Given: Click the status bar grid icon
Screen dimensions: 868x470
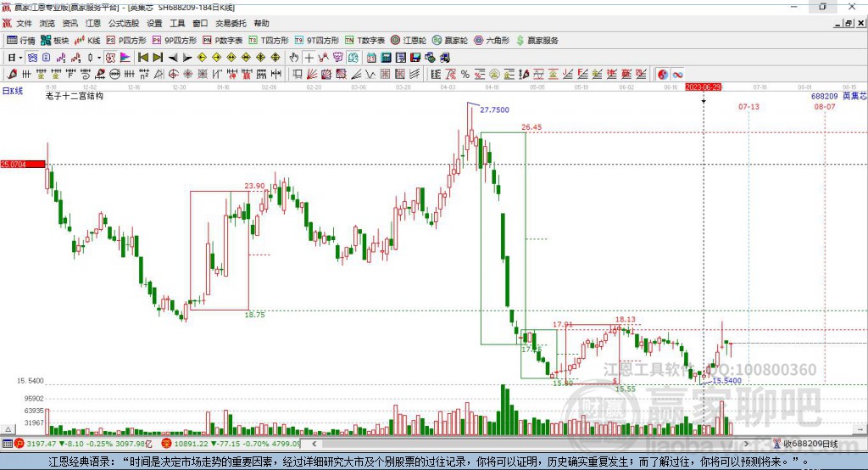Looking at the screenshot, I should tap(7, 444).
